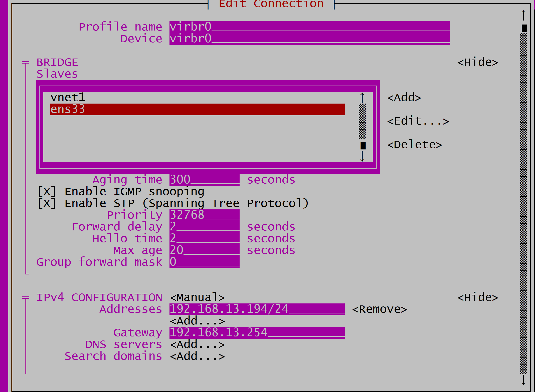Remove the 192.168.13.194/24 address
This screenshot has height=392, width=535.
380,309
